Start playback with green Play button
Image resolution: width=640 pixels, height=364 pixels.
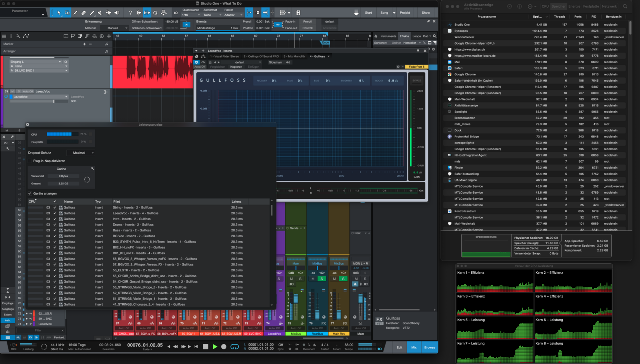(x=215, y=347)
